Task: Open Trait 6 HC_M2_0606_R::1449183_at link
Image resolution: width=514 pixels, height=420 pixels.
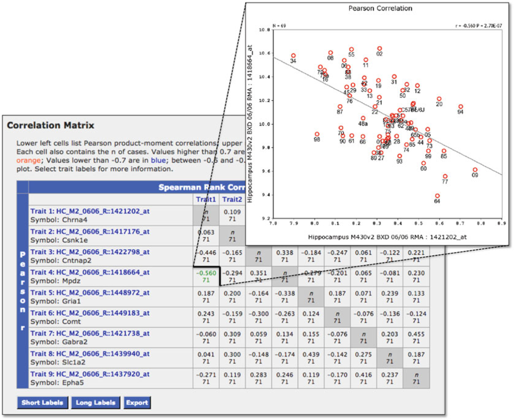Action: [90, 313]
